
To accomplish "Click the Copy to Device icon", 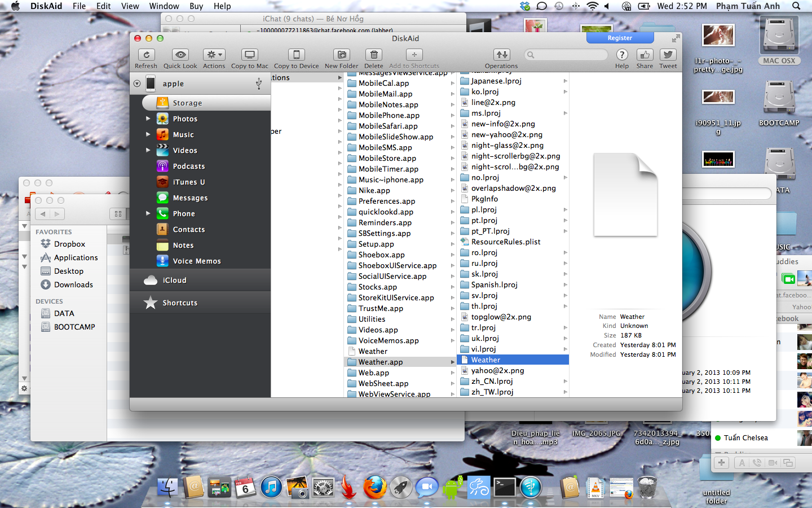I will tap(296, 55).
